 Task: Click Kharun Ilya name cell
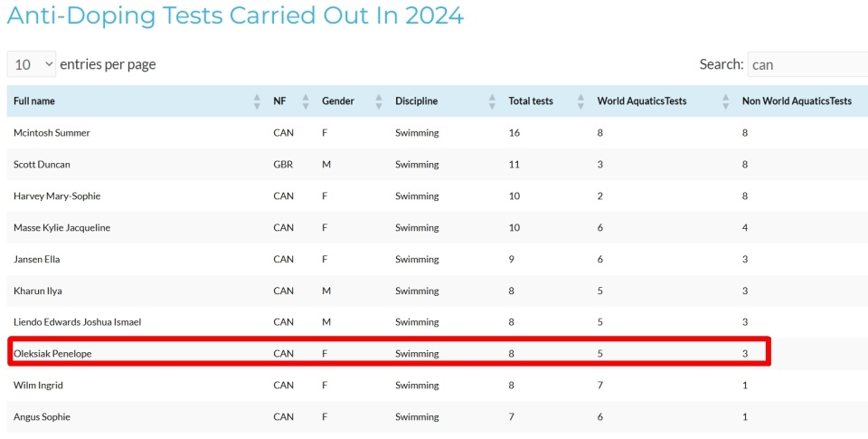pos(38,291)
